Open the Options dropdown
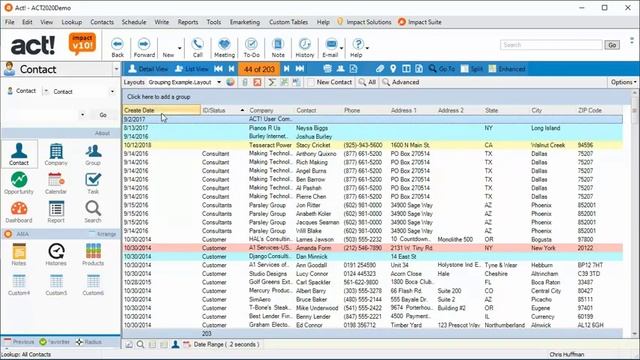 point(623,82)
